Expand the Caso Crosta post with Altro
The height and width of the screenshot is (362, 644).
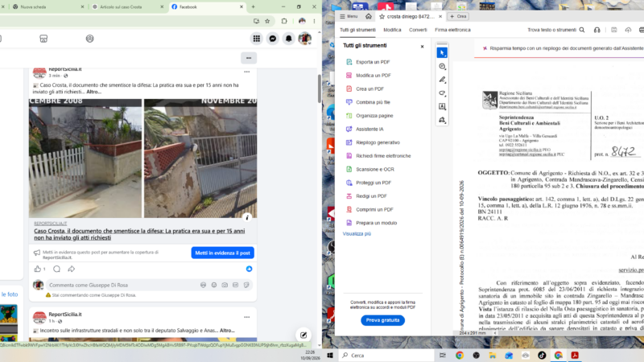(x=93, y=92)
